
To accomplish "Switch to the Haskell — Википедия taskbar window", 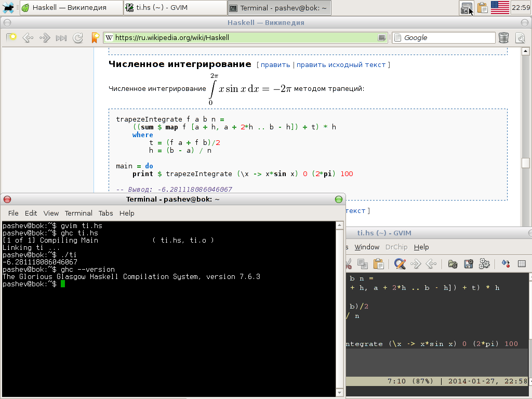I will (x=71, y=7).
